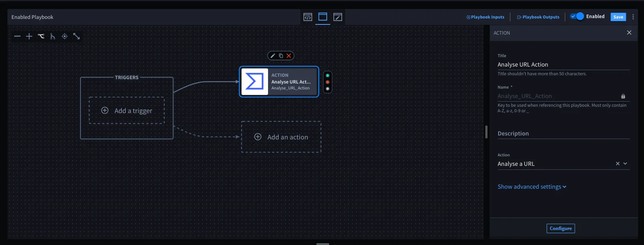Delete the action node with the red X
The height and width of the screenshot is (245, 644).
pyautogui.click(x=289, y=56)
